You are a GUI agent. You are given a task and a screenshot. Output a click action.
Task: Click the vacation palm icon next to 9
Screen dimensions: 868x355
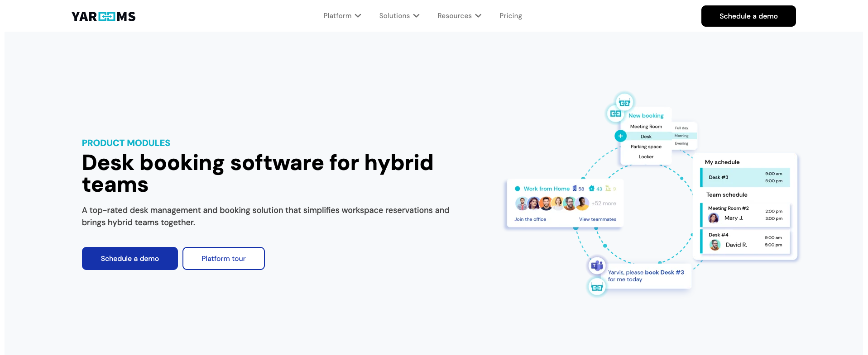click(608, 189)
